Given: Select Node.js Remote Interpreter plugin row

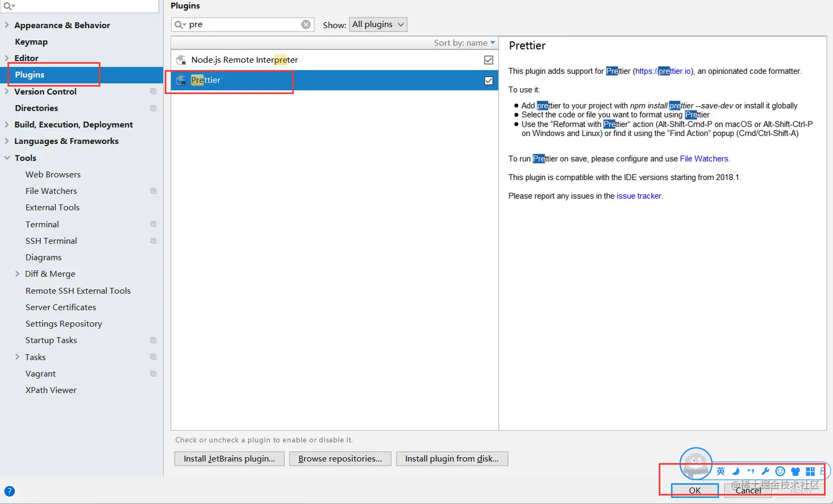Looking at the screenshot, I should tap(334, 60).
